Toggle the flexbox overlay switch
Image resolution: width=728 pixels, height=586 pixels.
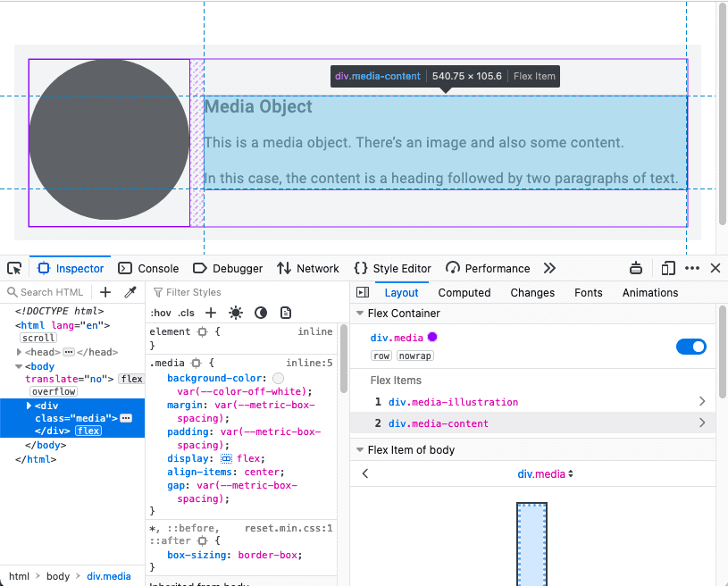coord(691,347)
